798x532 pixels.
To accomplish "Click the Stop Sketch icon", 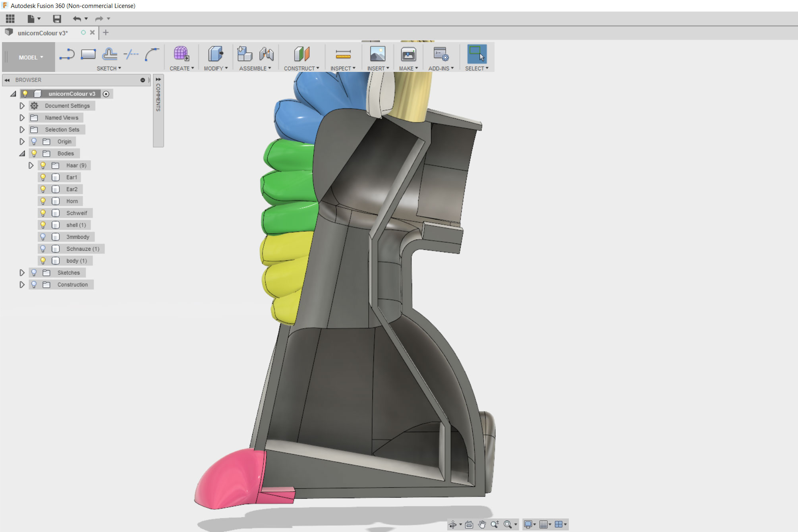I will [110, 54].
